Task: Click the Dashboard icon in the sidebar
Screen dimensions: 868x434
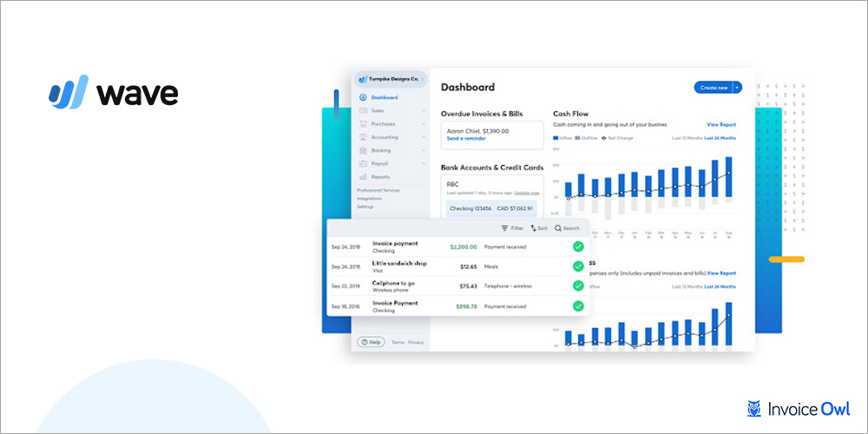Action: [x=363, y=97]
